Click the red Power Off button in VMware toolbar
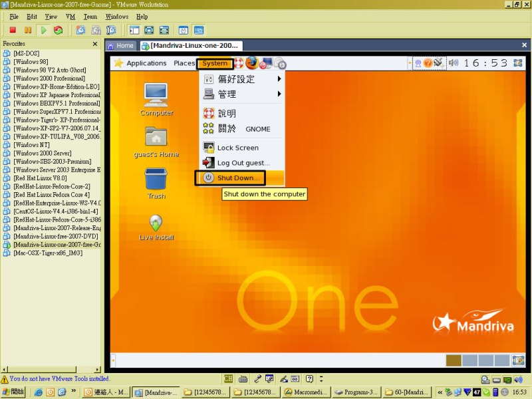 [x=13, y=30]
